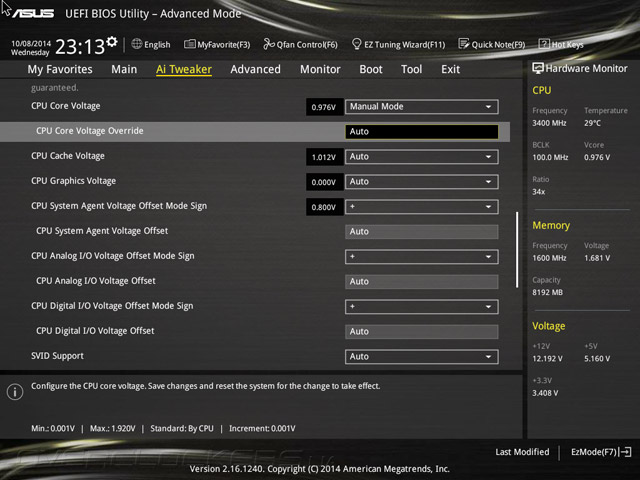Click the 8192 MB capacity value

[x=547, y=292]
